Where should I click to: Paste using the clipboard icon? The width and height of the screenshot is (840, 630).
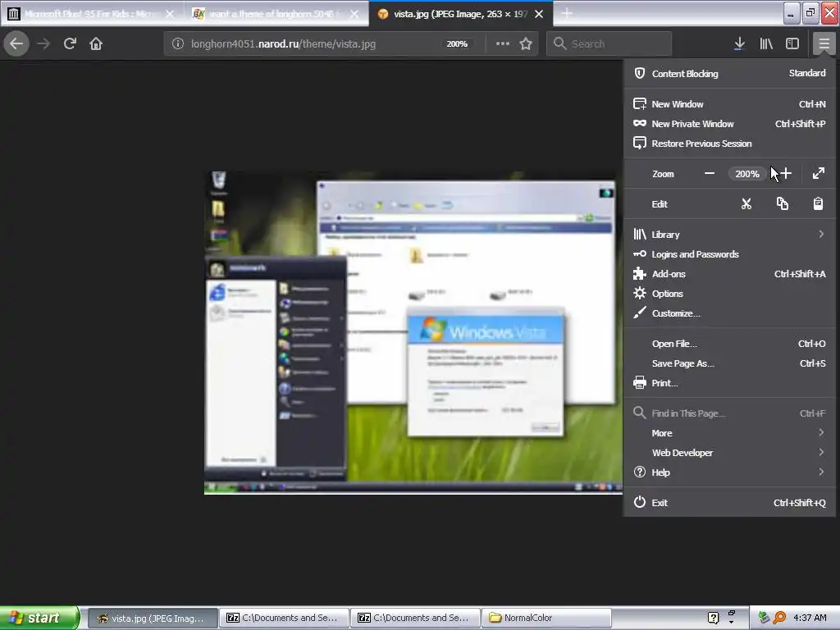(x=818, y=203)
